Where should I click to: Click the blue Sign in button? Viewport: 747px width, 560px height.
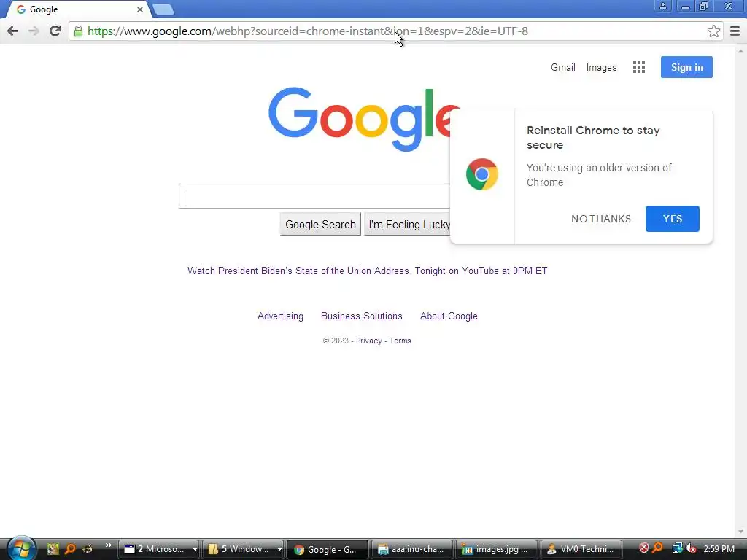point(686,67)
